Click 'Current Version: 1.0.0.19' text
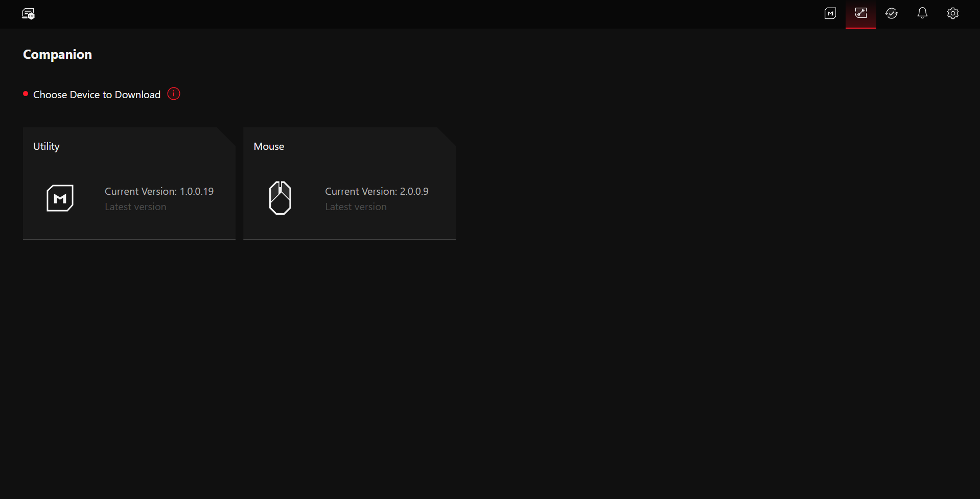Viewport: 980px width, 499px height. 159,191
